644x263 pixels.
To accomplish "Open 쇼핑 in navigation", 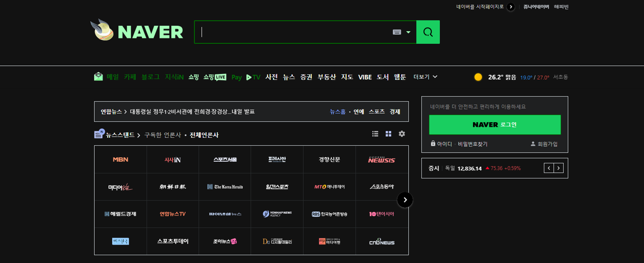I will [x=194, y=77].
